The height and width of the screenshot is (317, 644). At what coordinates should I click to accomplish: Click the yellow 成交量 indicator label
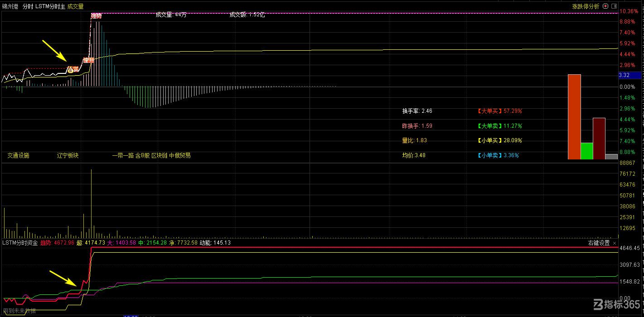pos(76,7)
